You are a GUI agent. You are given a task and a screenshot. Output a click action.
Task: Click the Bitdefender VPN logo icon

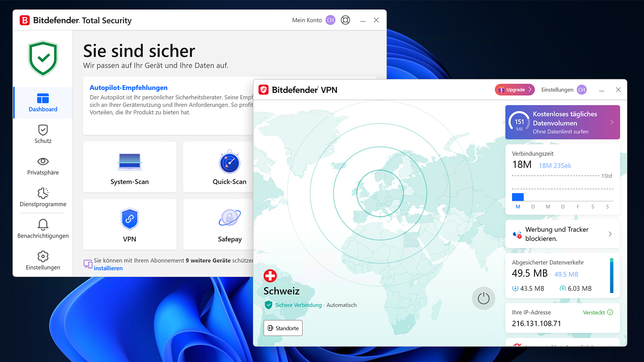pos(264,90)
